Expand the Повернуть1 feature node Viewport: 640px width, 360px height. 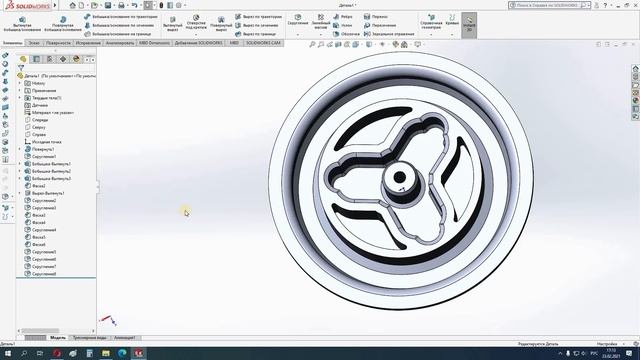pyautogui.click(x=20, y=149)
